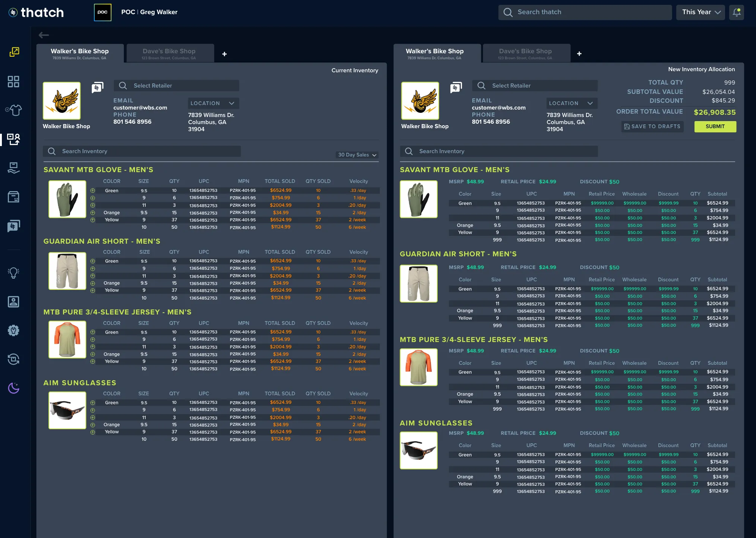Add new tab in right panel
The width and height of the screenshot is (756, 538).
[579, 54]
